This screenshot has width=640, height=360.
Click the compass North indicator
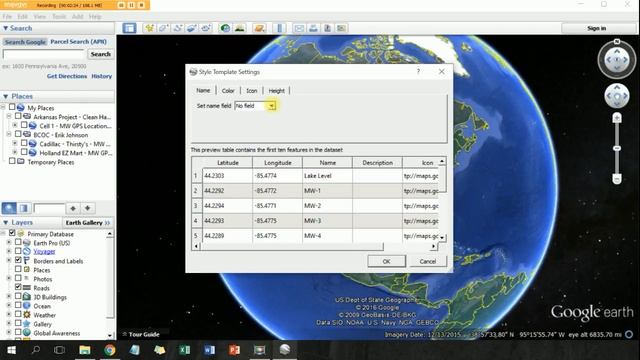pos(617,42)
